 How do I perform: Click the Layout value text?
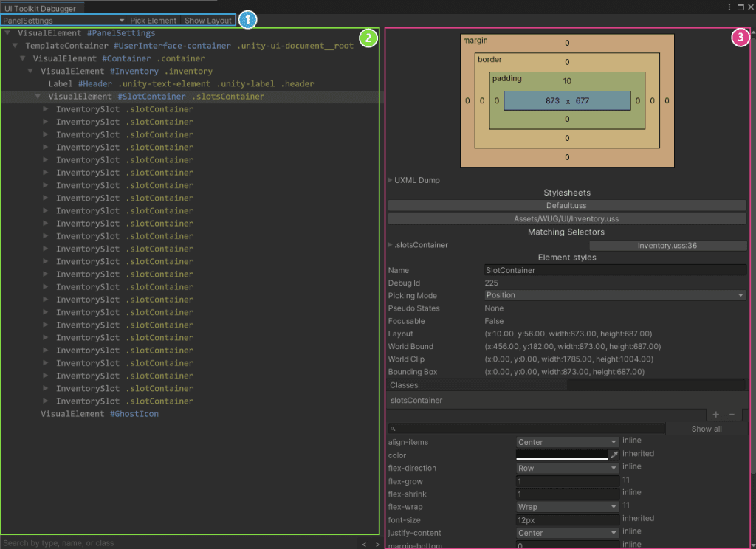click(x=568, y=334)
